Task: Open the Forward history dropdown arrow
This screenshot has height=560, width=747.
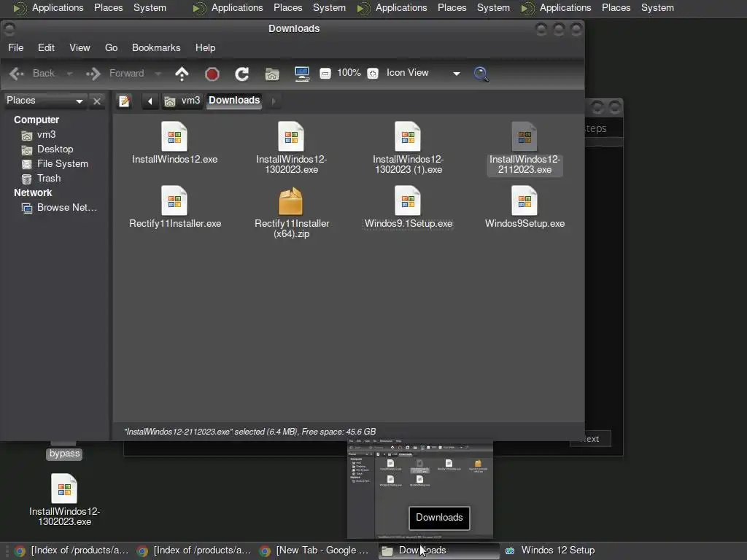Action: point(158,74)
